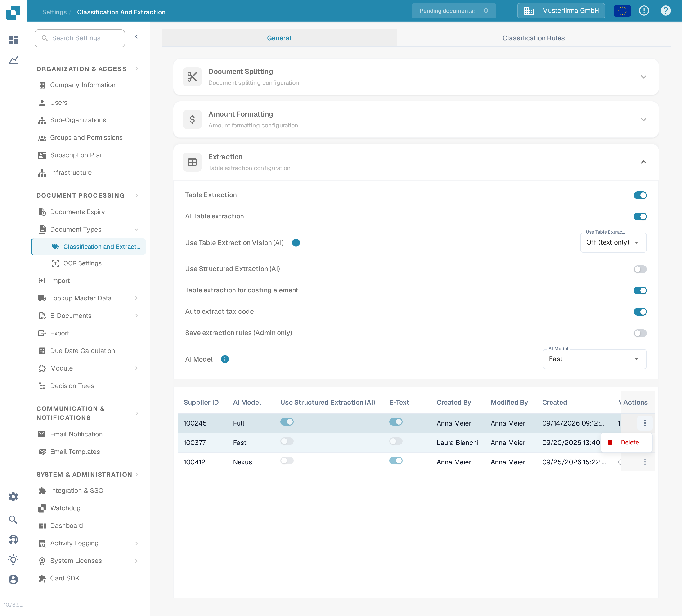Click the Musterfirma GmbH company button
Screen dimensions: 682x616
[561, 11]
